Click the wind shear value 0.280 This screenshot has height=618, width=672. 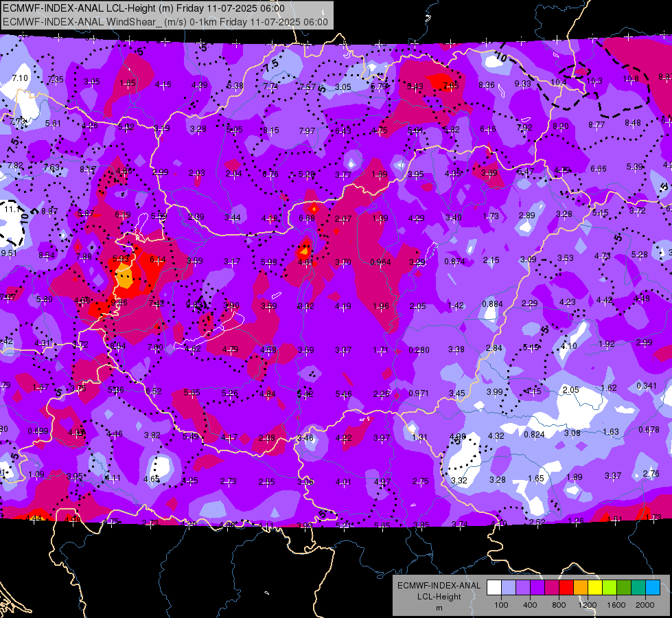419,350
